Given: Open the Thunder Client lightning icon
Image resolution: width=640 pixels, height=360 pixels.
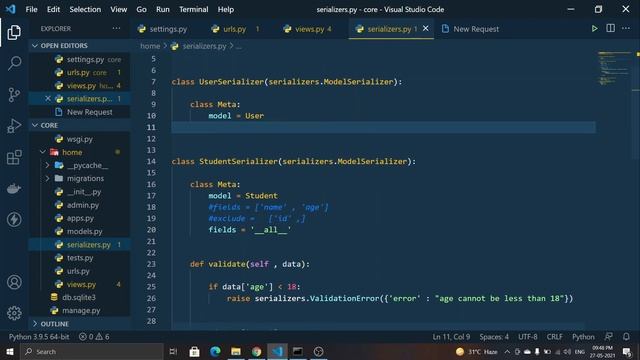Looking at the screenshot, I should [x=14, y=220].
